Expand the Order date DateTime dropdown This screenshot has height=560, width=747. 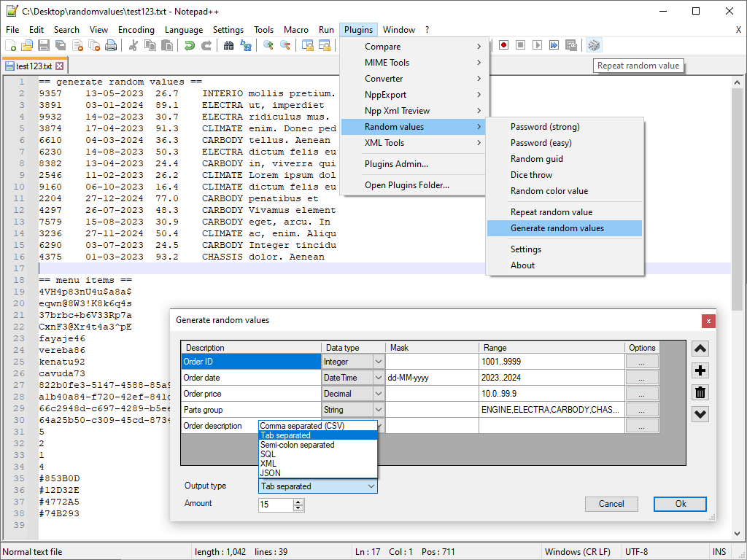coord(378,378)
